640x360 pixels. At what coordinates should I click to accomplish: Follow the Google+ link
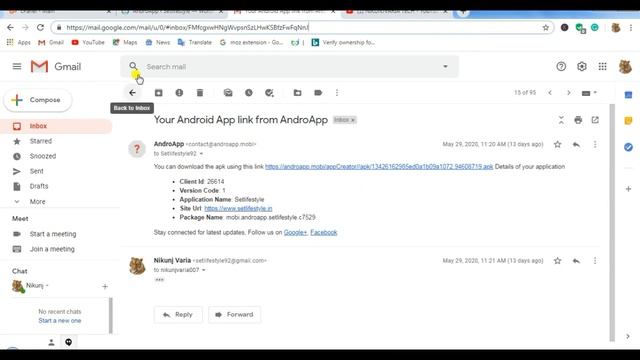click(x=295, y=233)
